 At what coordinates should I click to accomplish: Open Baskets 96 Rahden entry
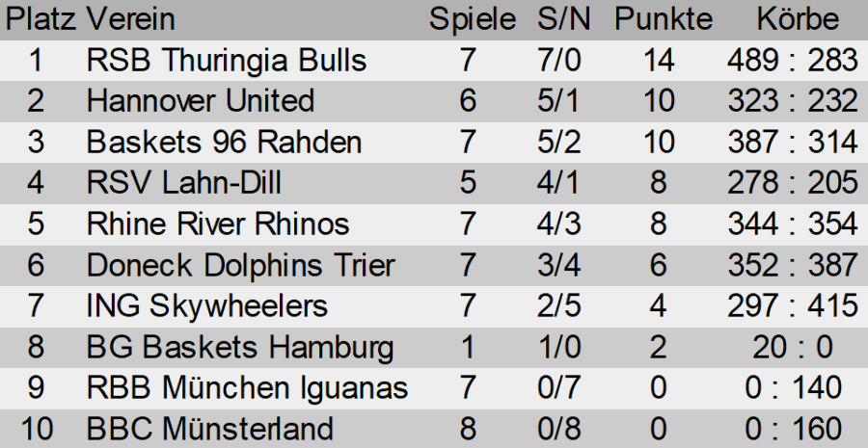(224, 143)
